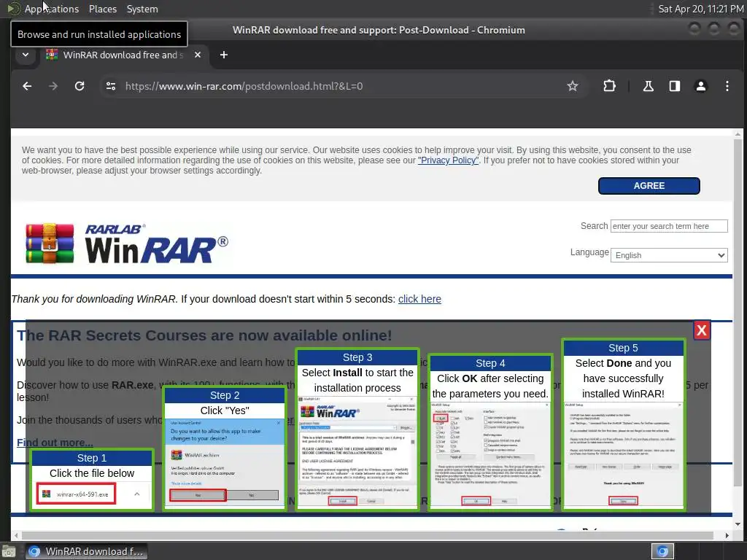Close the WinRAR download tab
Viewport: 747px width, 560px height.
pyautogui.click(x=198, y=55)
